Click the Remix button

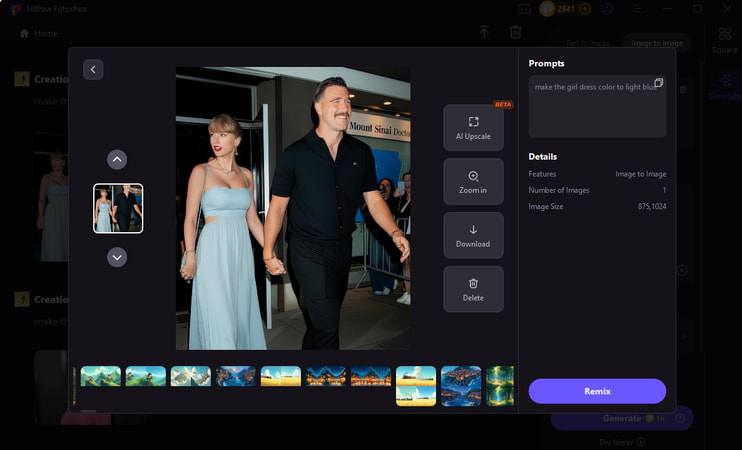(597, 391)
